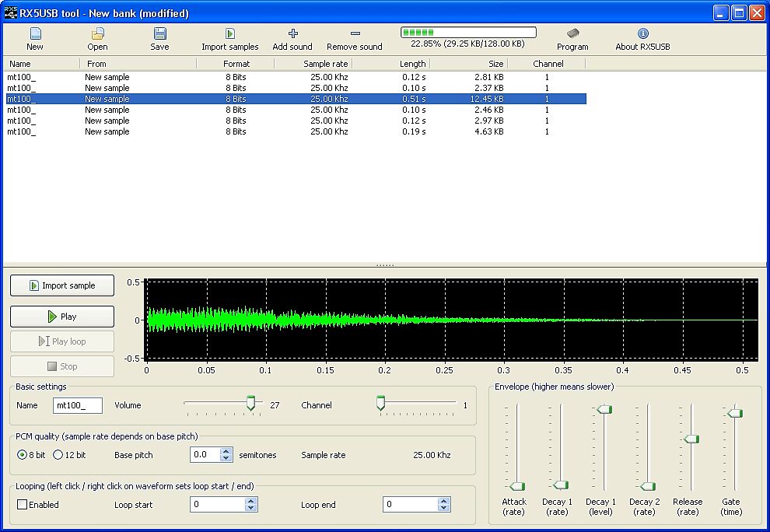Click the green waveform display
Screen dimensions: 770x532
452,320
